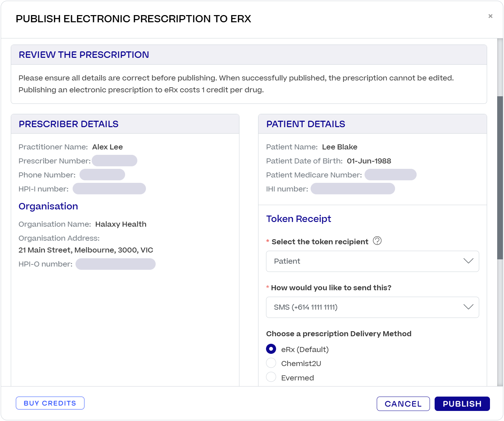The height and width of the screenshot is (421, 504).
Task: Click the practitioner name Alex Lee
Action: pos(107,147)
